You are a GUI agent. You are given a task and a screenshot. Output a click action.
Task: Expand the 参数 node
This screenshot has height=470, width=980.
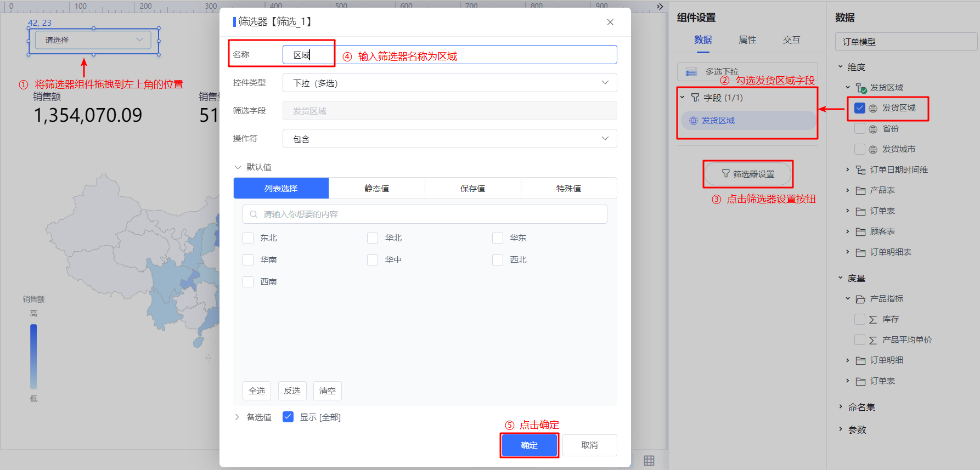(841, 429)
